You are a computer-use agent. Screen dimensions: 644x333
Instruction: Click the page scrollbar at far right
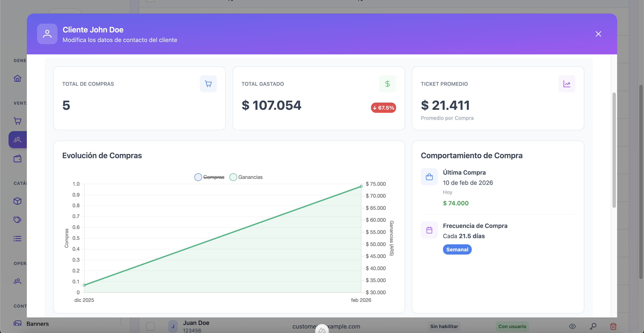[641, 182]
